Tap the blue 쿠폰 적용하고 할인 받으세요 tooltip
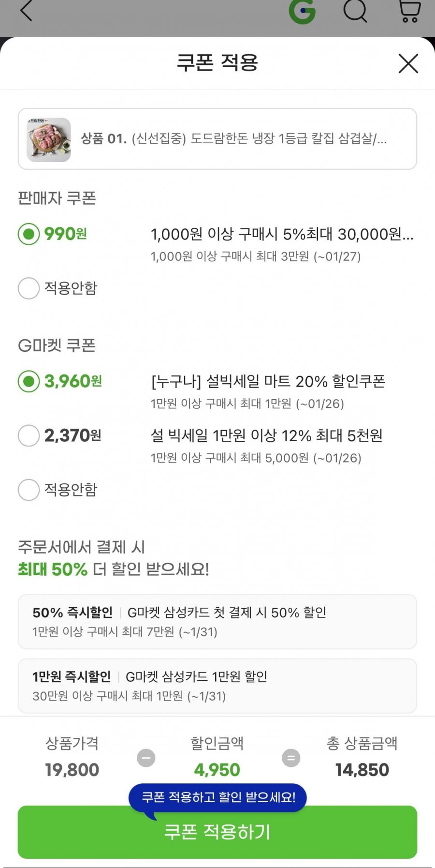 [218, 797]
